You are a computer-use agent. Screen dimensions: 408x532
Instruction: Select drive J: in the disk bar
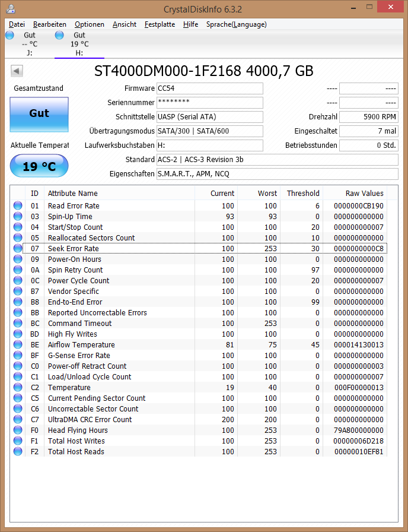[30, 44]
